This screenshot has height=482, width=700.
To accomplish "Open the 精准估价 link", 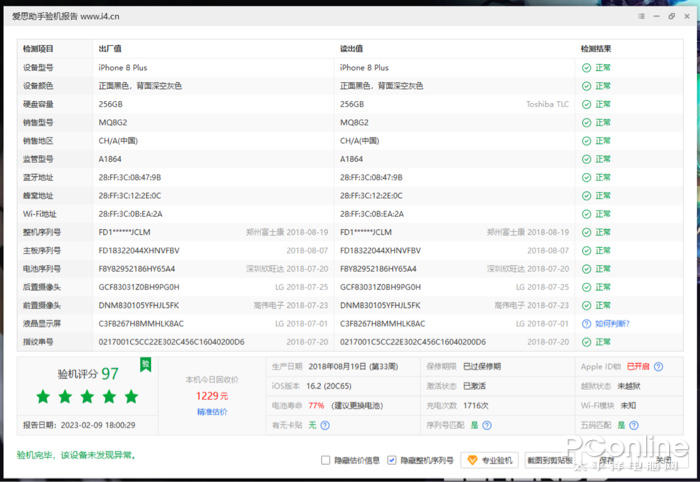I will click(212, 411).
